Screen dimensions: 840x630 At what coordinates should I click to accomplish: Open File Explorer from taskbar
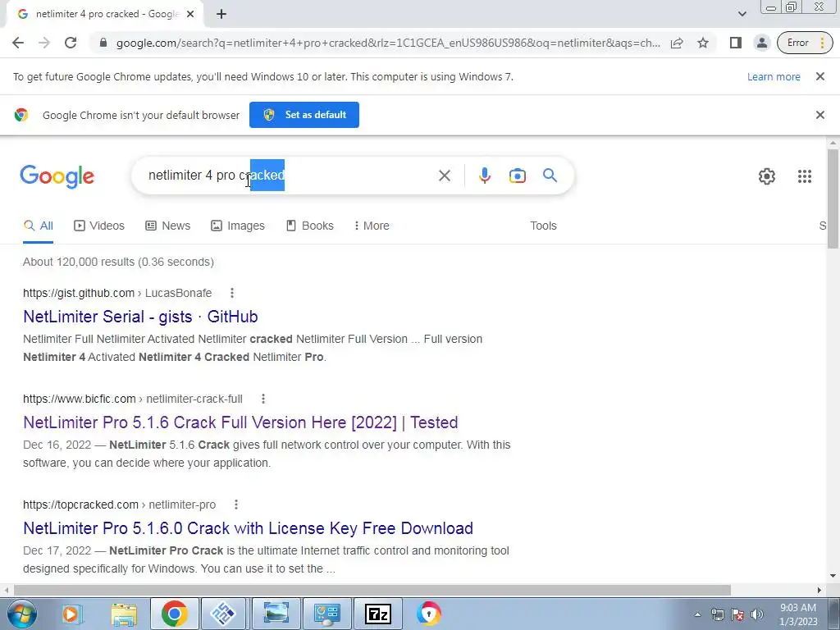[x=124, y=614]
